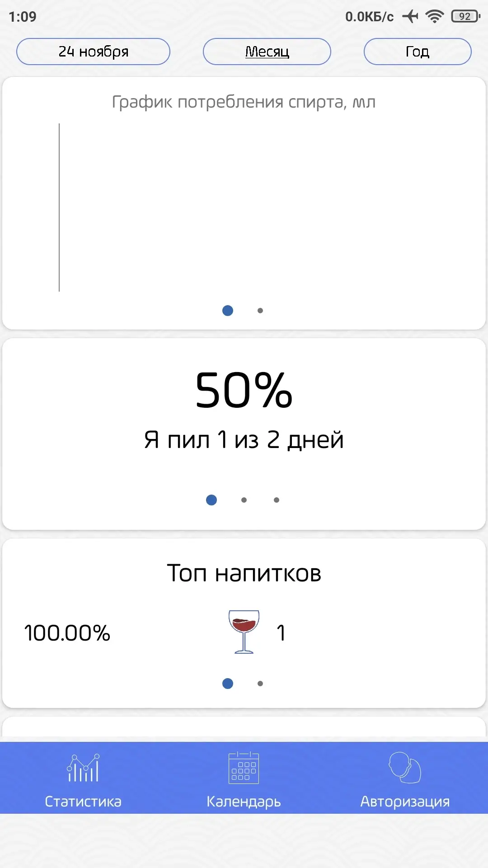Viewport: 488px width, 868px height.
Task: Tap the Authorization head icon
Action: [405, 768]
